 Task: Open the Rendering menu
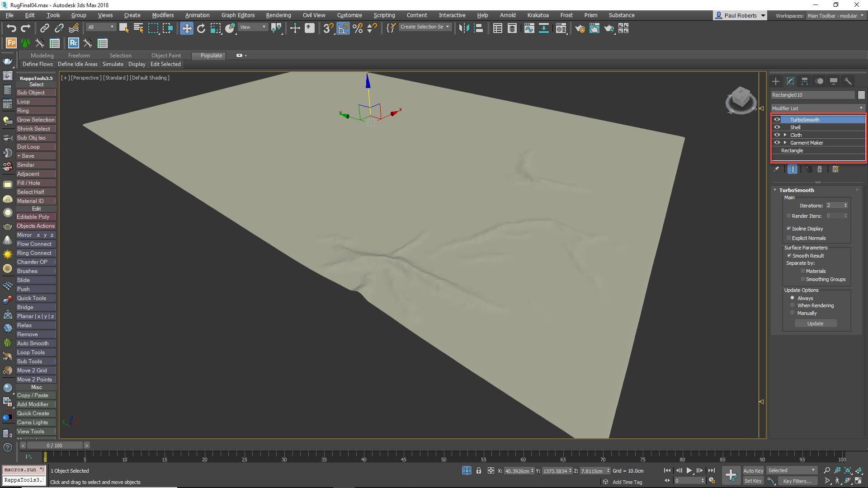point(278,15)
